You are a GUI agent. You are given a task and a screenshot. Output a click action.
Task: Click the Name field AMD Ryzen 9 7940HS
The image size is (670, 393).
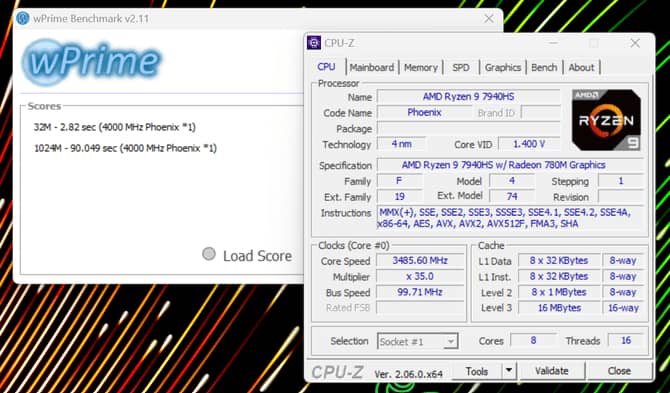point(468,97)
